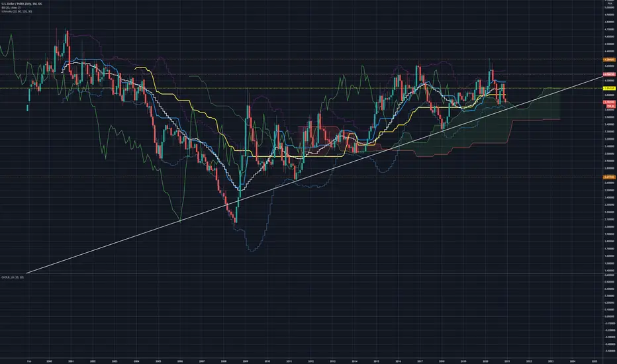
Task: Click the 2005 label on time axis
Action: 158,361
